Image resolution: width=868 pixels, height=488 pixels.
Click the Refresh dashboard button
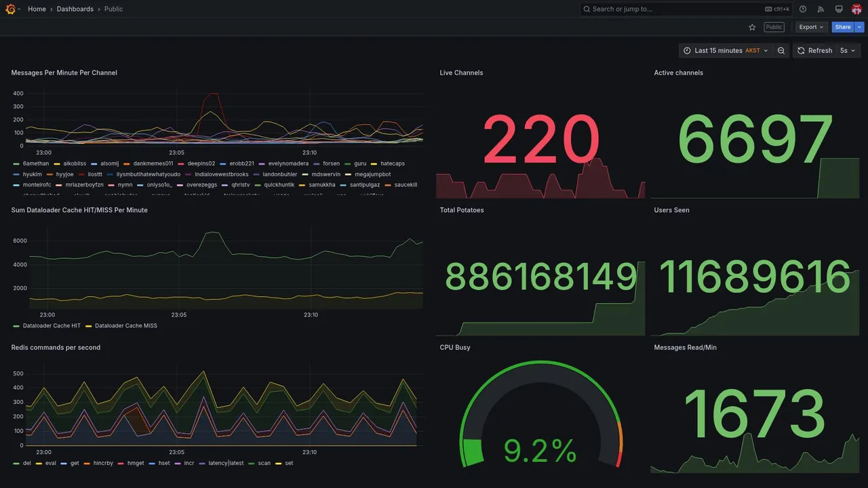click(x=814, y=51)
